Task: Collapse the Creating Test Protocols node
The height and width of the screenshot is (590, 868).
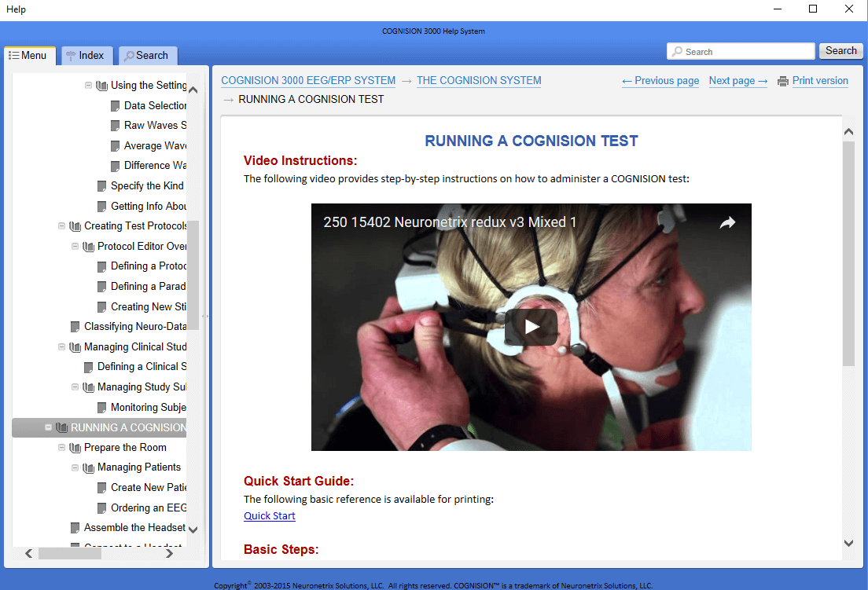Action: tap(61, 225)
